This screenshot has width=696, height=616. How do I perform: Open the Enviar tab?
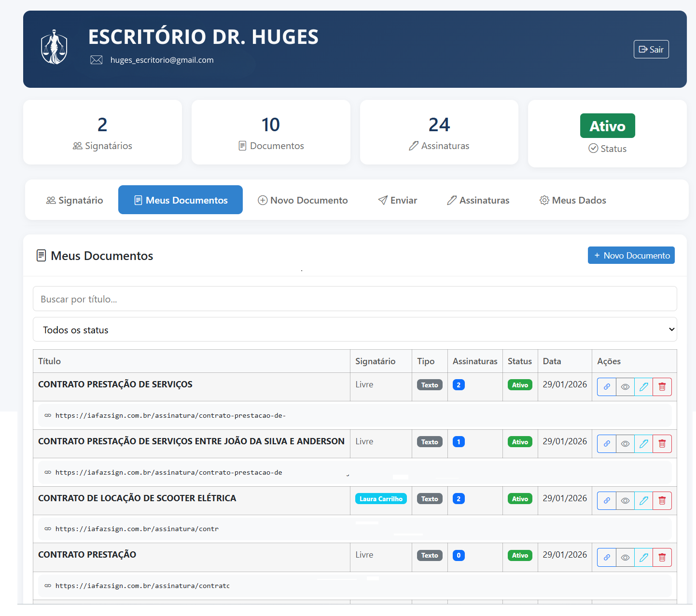point(397,200)
